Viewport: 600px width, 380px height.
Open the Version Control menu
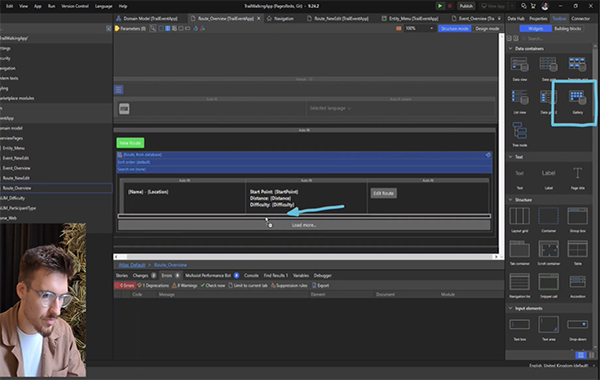(75, 6)
